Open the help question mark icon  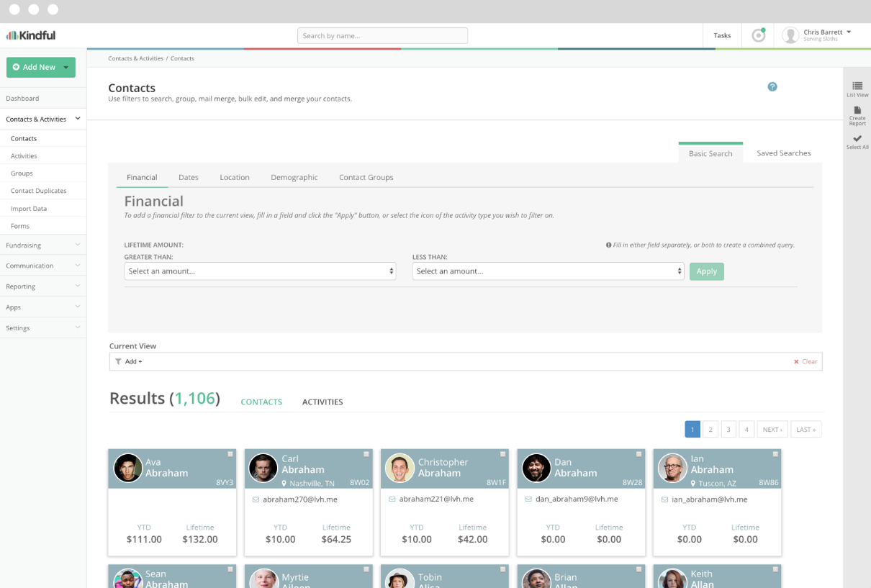(x=772, y=87)
